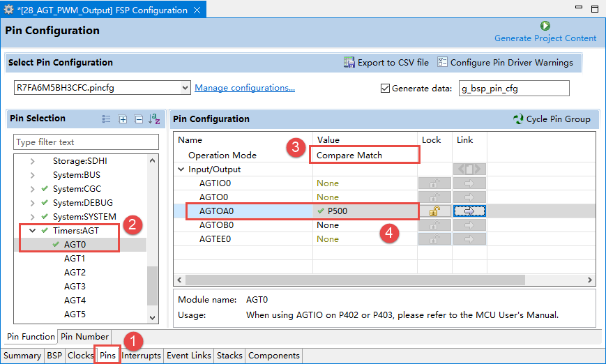
Task: Click the Export to CSV file icon
Action: point(349,62)
